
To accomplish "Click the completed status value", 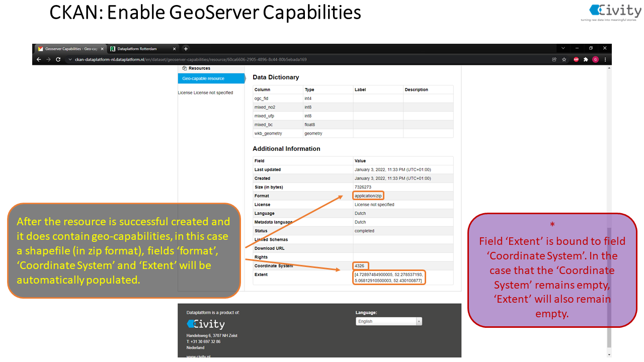I will click(x=364, y=231).
